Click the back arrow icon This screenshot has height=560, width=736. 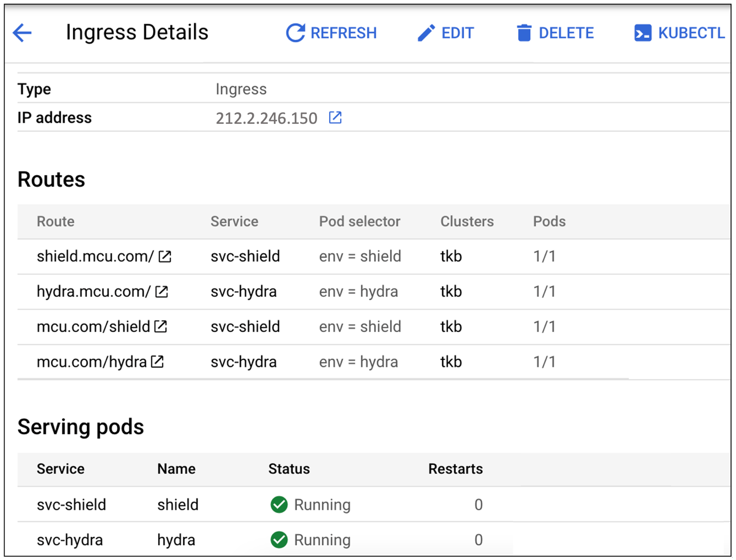point(22,33)
